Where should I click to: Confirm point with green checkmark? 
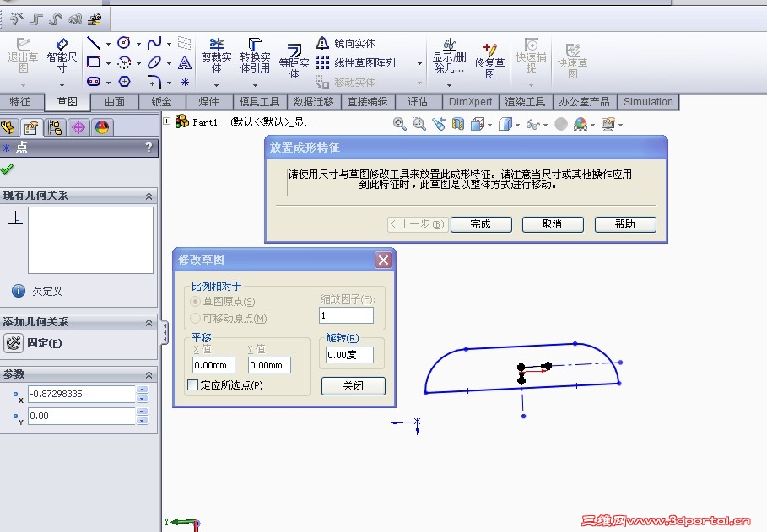point(7,169)
